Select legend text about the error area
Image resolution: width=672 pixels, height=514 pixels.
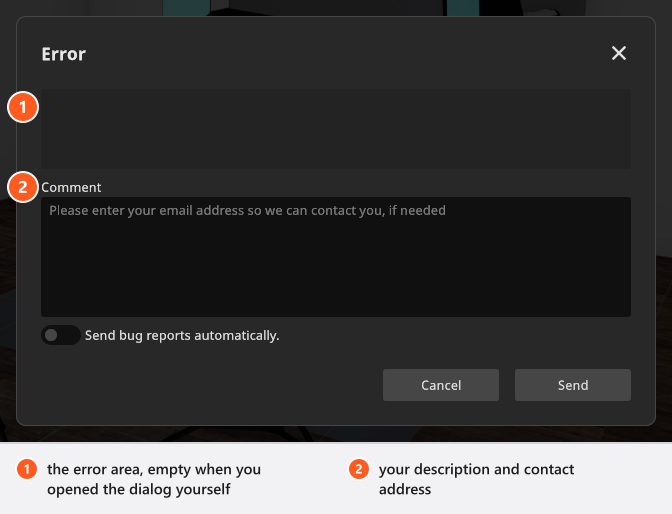point(154,479)
